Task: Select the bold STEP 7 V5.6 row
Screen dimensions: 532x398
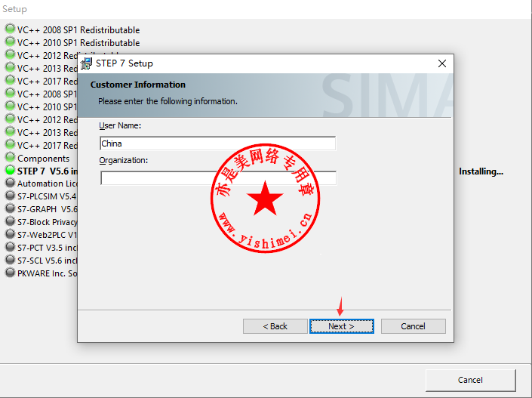Action: pos(48,171)
